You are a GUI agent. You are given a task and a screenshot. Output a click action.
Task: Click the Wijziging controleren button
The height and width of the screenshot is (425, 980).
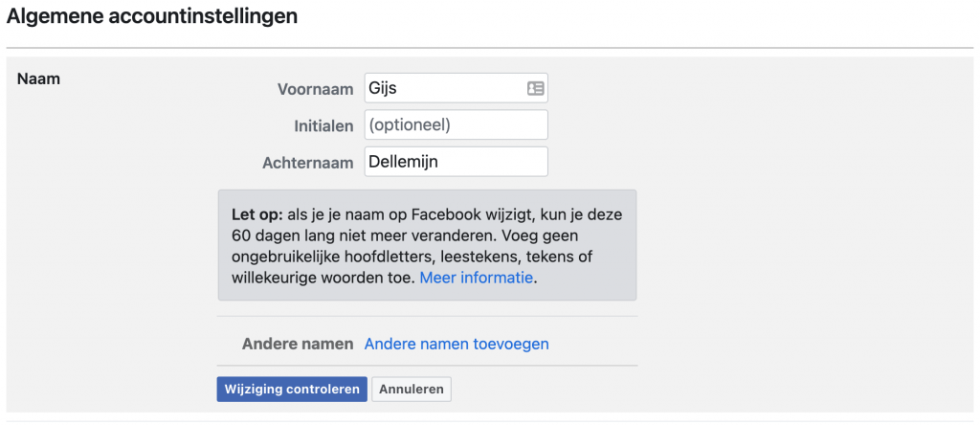[x=292, y=390]
